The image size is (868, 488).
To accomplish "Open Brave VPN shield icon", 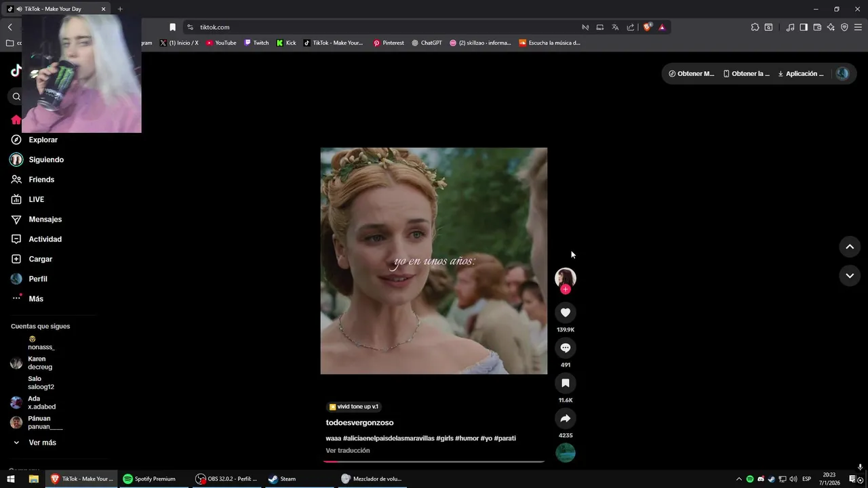I will coord(844,27).
